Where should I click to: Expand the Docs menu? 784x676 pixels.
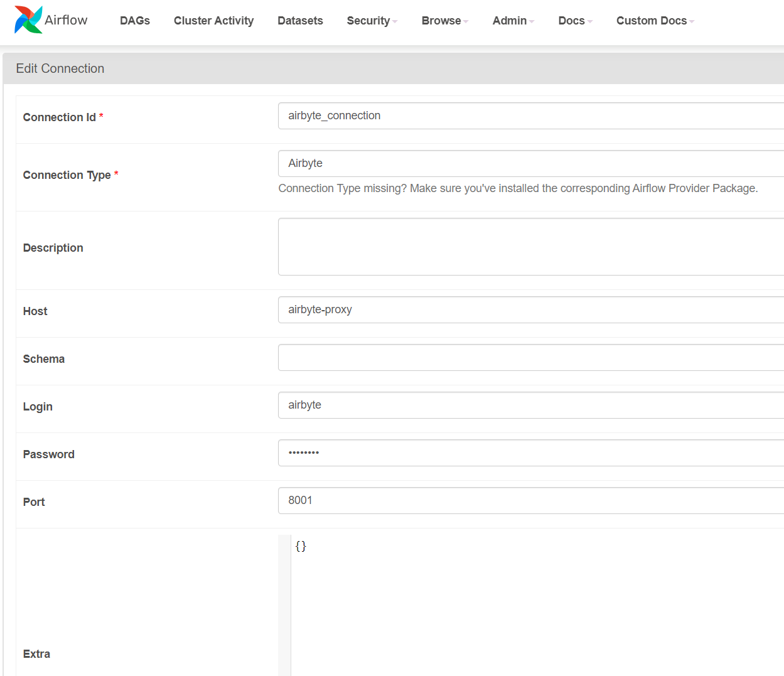[576, 21]
